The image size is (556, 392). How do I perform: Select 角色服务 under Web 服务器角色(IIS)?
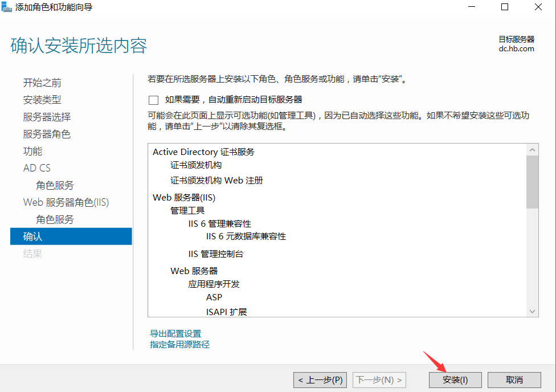point(55,219)
